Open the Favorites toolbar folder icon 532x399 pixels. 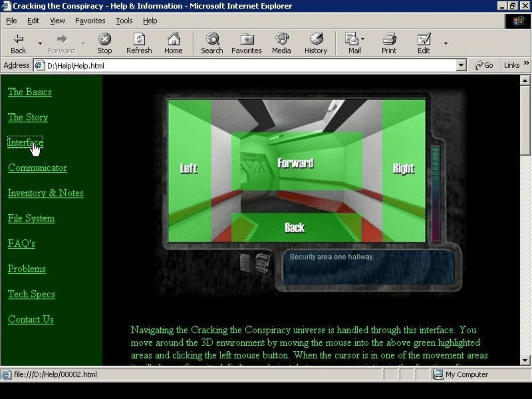246,39
